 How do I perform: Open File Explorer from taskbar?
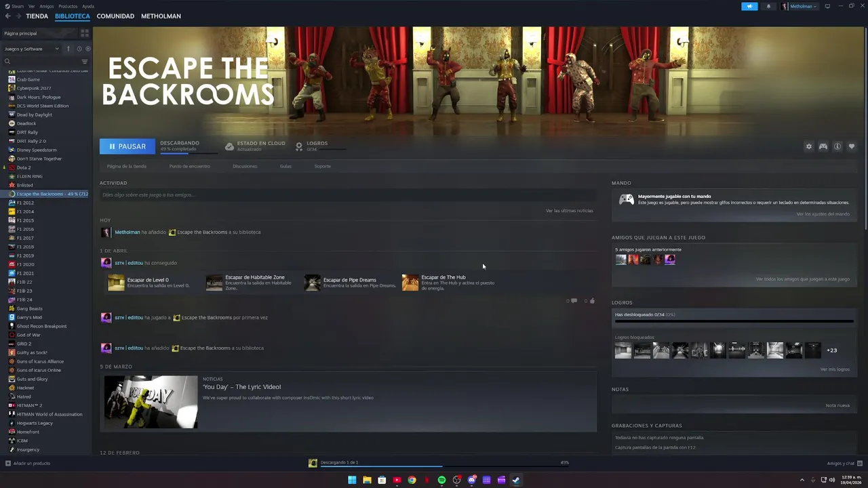pos(367,480)
